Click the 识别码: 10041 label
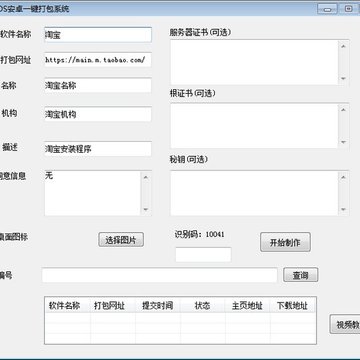The height and width of the screenshot is (360, 360). [x=200, y=234]
